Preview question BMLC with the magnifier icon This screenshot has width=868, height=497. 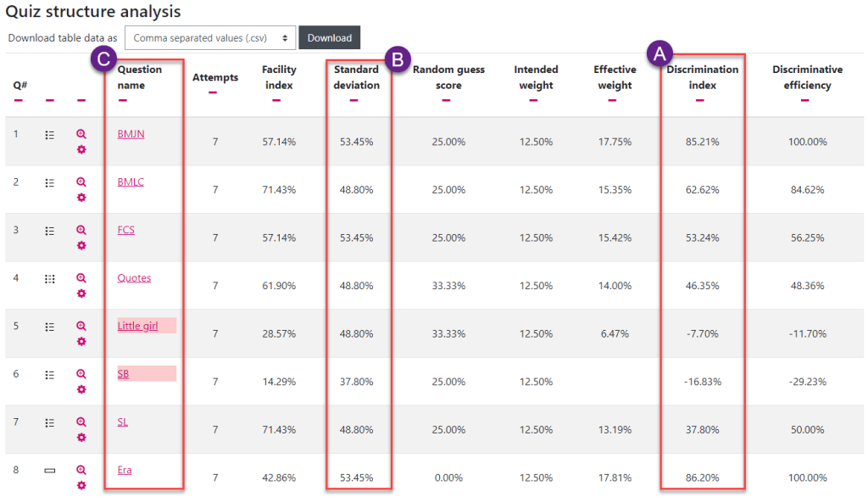point(81,181)
